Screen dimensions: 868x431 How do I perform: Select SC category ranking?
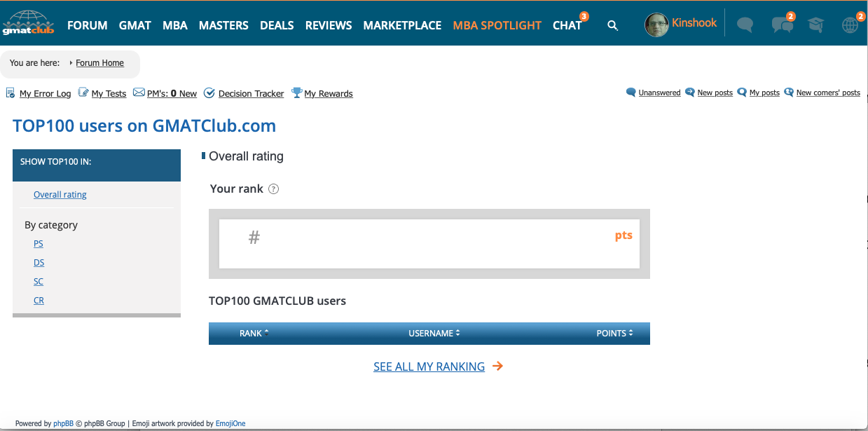[39, 281]
